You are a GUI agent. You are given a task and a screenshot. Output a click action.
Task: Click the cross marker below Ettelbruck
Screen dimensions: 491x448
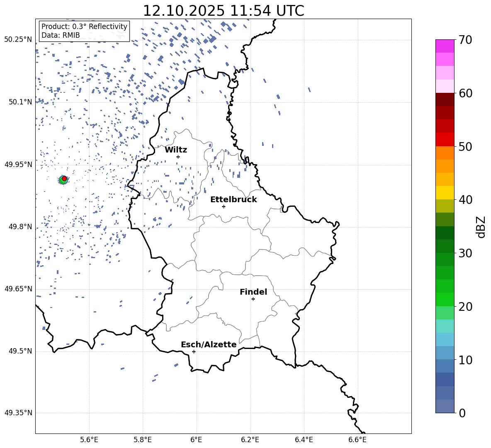224,206
